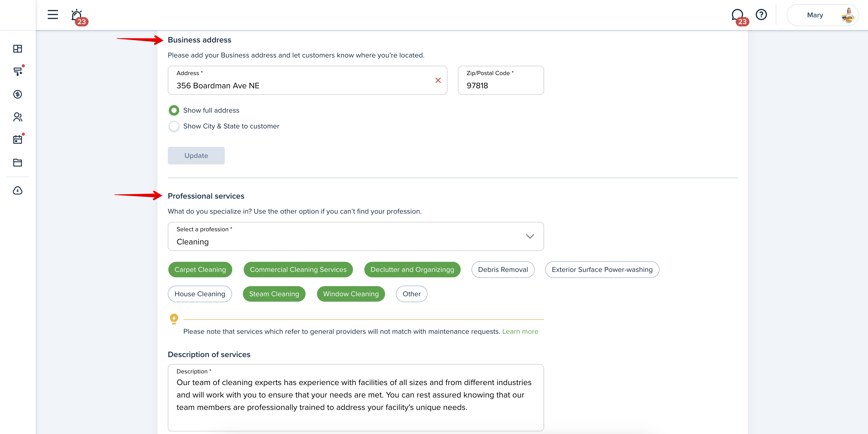Open the hamburger menu
The width and height of the screenshot is (868, 434).
tap(53, 15)
